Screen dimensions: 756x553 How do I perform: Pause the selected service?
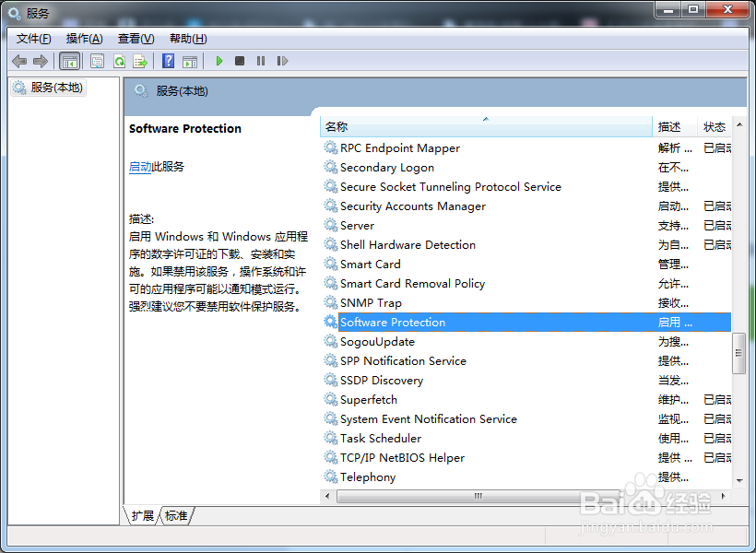259,61
